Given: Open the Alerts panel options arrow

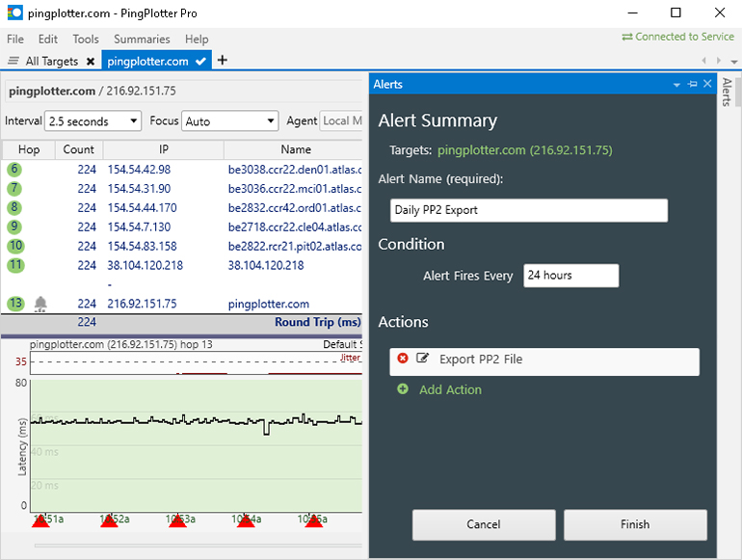Looking at the screenshot, I should coord(677,85).
